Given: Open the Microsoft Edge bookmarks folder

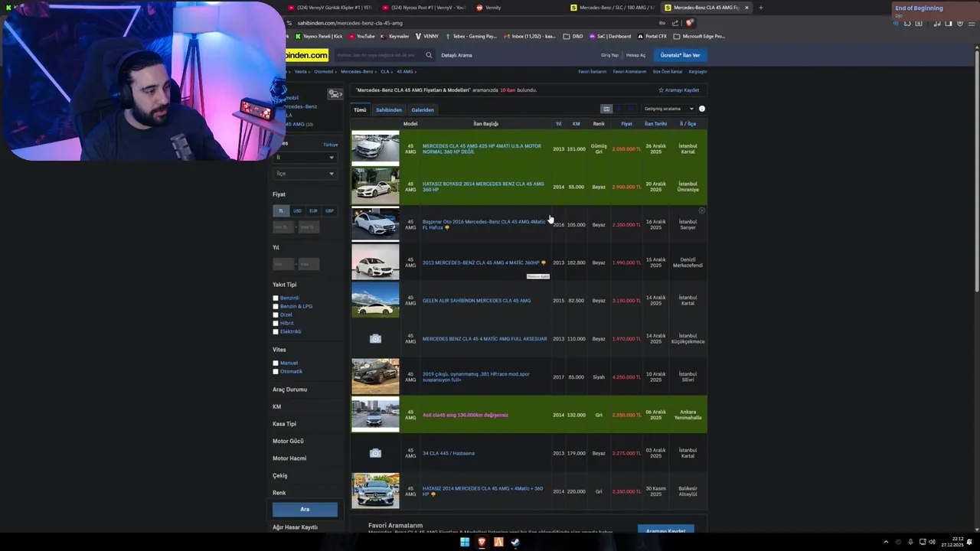Looking at the screenshot, I should pyautogui.click(x=699, y=36).
